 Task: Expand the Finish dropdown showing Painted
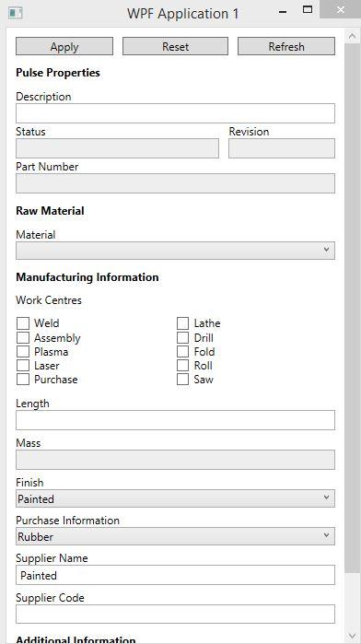pos(175,498)
